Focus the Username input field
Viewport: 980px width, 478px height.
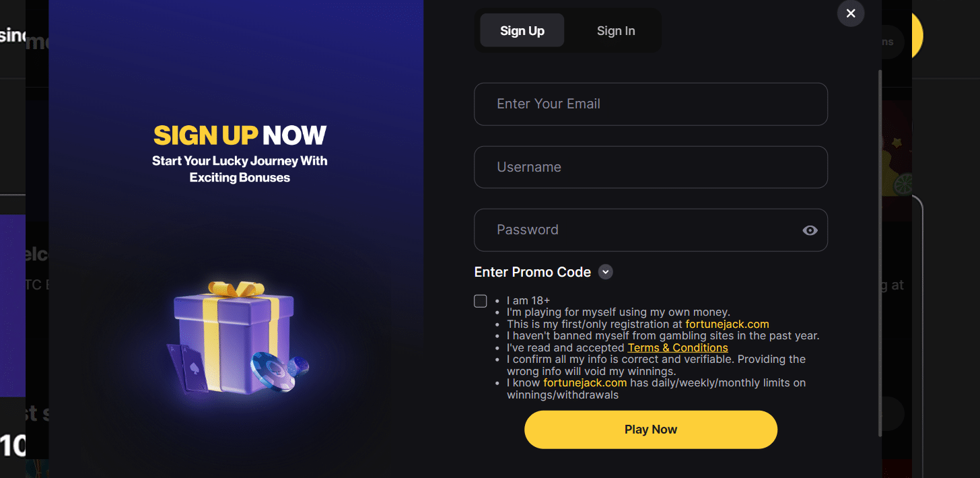coord(650,167)
